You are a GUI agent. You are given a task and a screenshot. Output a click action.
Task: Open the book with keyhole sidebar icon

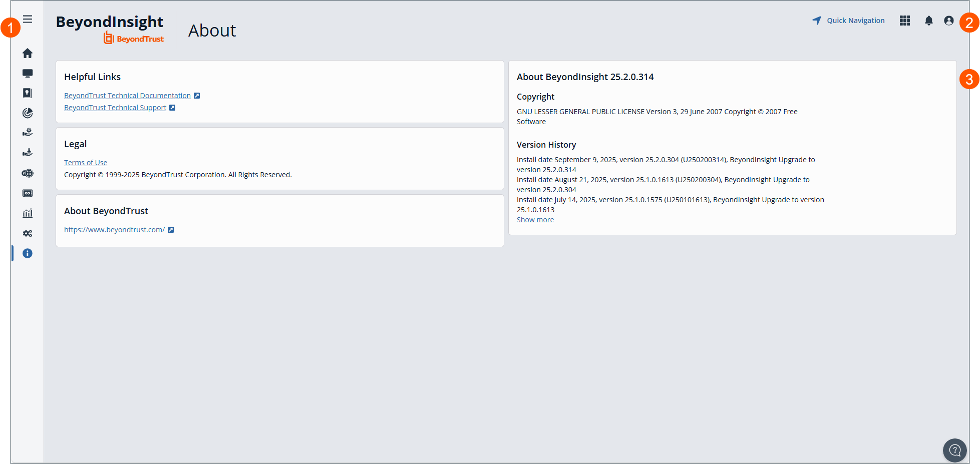[28, 93]
